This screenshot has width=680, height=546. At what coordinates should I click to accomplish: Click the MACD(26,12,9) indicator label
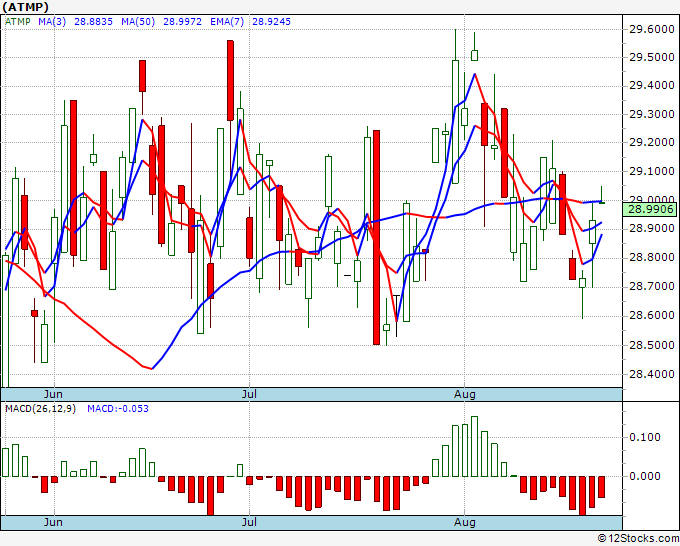click(40, 409)
